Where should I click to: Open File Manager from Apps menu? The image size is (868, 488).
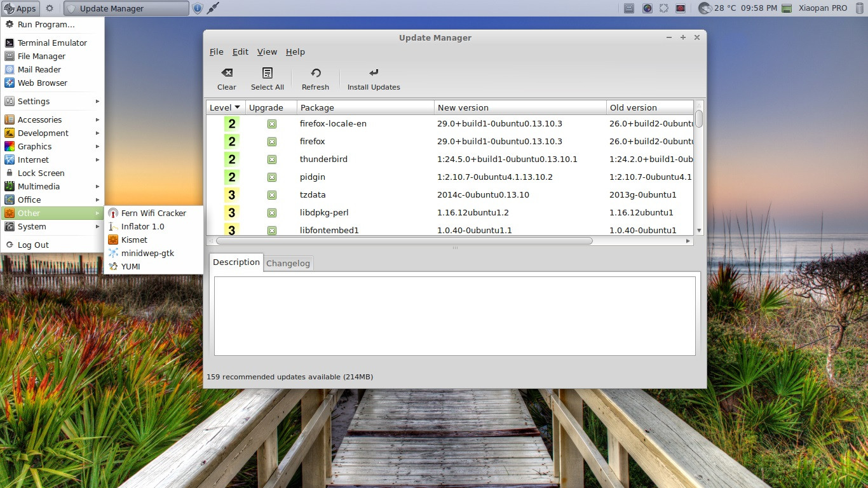click(x=52, y=56)
